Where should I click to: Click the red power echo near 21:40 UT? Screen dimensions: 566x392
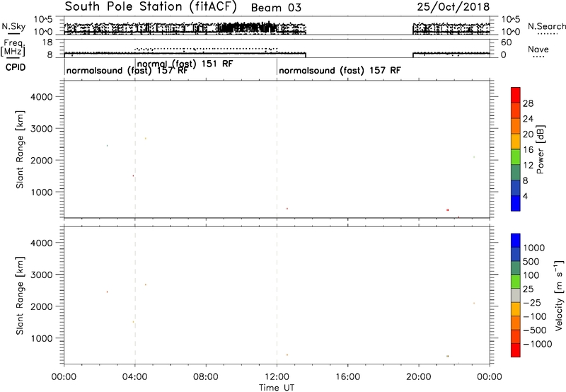(448, 210)
